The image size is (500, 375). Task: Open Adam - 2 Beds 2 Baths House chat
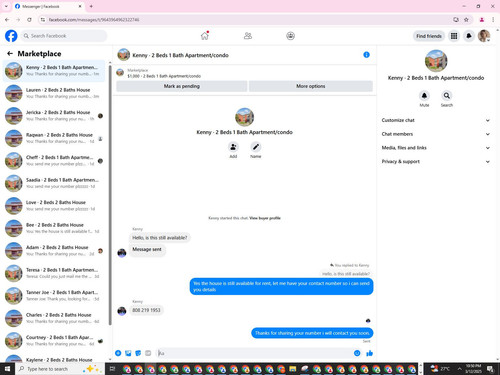(54, 251)
